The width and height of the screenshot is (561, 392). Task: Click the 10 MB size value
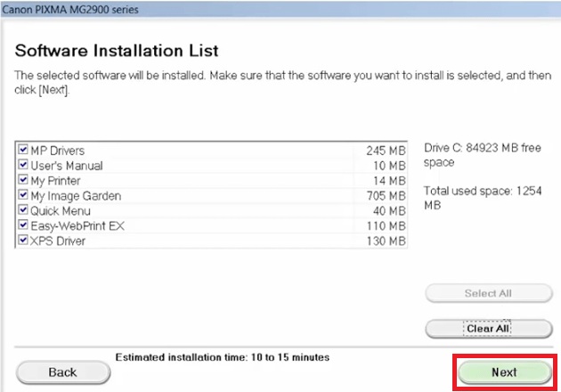point(390,166)
